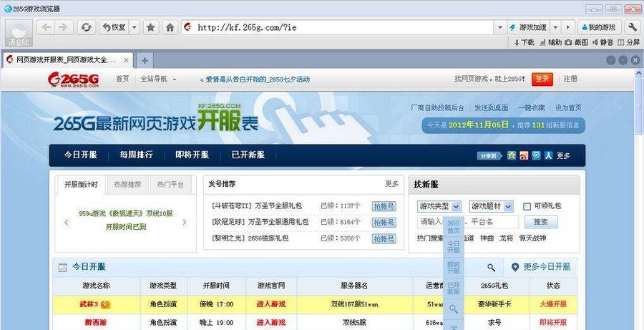Click 注册 register link

570,79
